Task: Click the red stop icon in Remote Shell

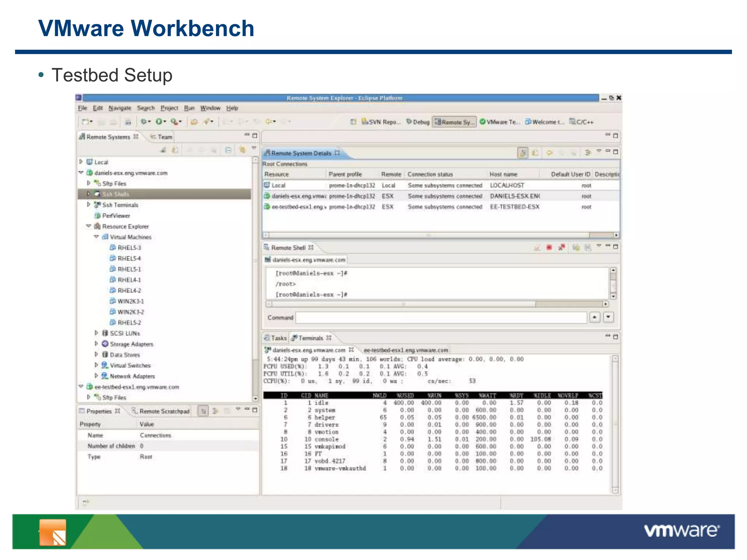Action: (x=549, y=248)
